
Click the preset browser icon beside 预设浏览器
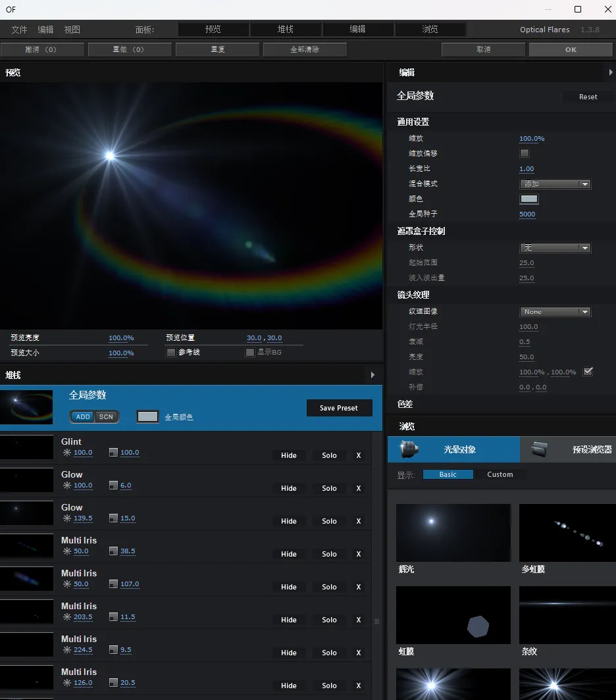540,449
